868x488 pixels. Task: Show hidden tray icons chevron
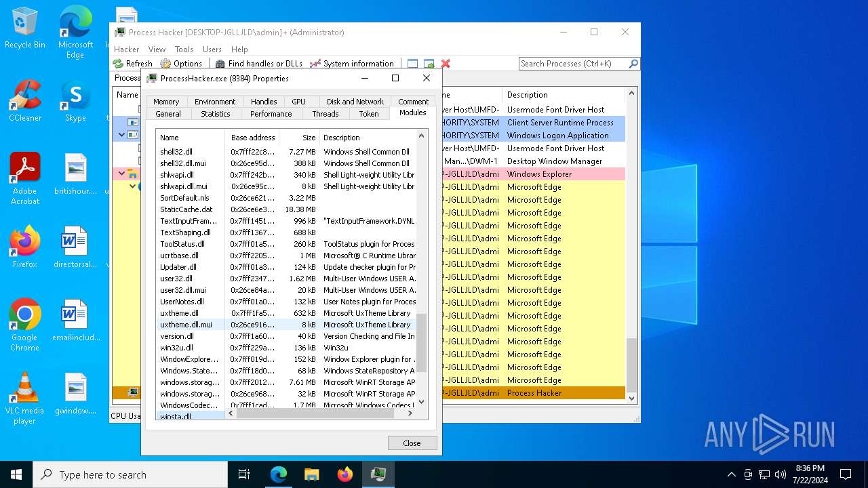[x=731, y=474]
